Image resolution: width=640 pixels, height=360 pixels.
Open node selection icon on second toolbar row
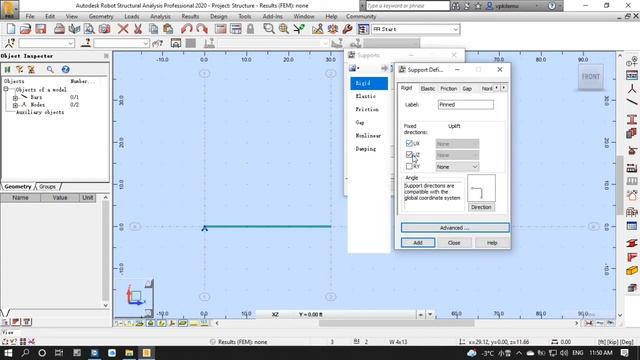pyautogui.click(x=10, y=43)
